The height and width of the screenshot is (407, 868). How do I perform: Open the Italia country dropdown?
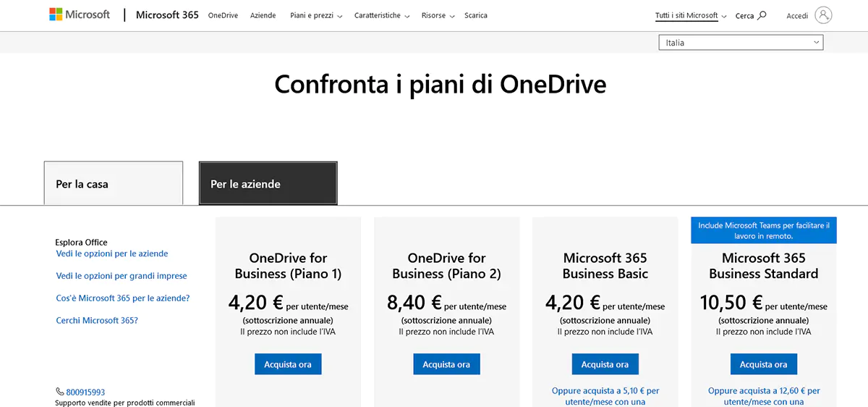(741, 43)
